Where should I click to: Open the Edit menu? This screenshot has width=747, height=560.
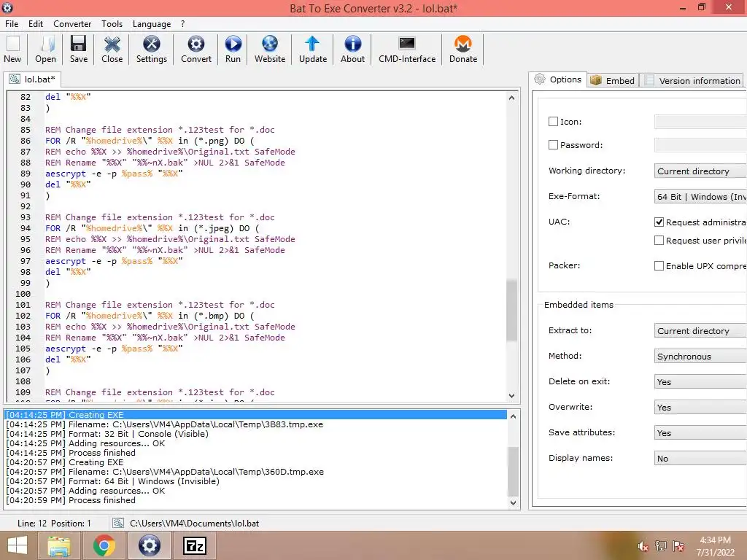click(x=35, y=24)
